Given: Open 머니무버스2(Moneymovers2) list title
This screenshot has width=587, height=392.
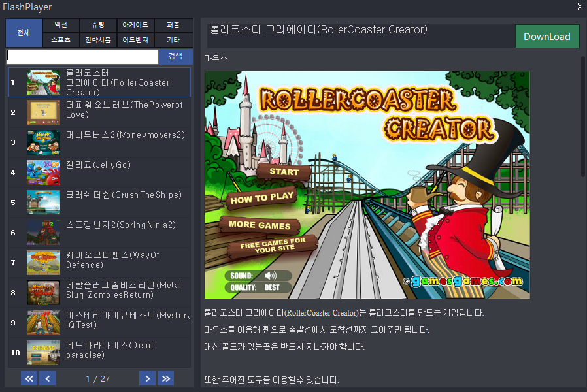Looking at the screenshot, I should point(126,135).
